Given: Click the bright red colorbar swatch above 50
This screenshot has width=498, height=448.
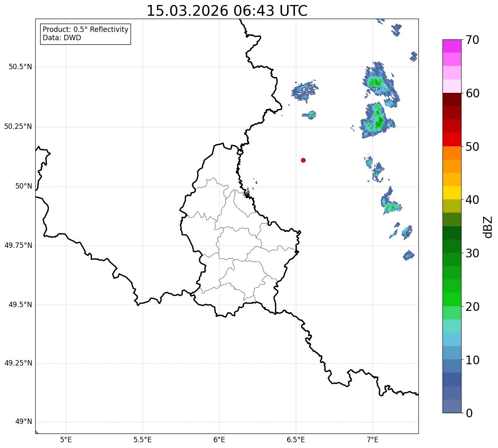Looking at the screenshot, I should [452, 139].
